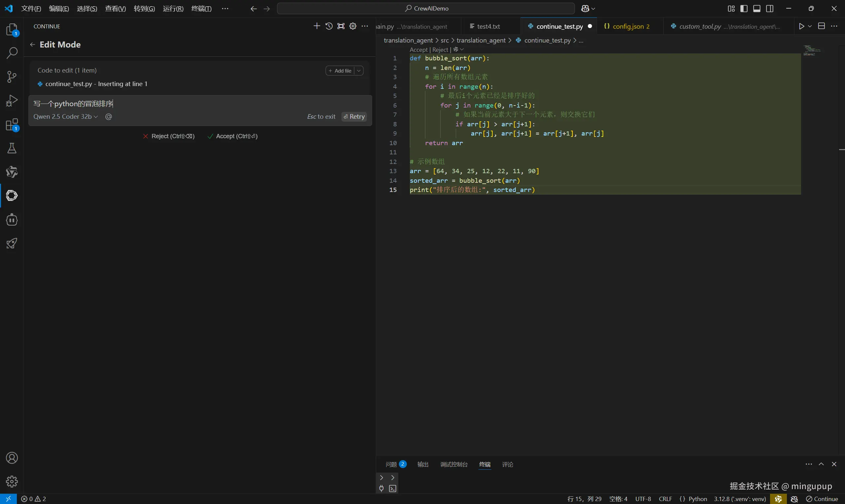Expand the run Python file dropdown arrow
This screenshot has width=845, height=504.
tap(810, 26)
